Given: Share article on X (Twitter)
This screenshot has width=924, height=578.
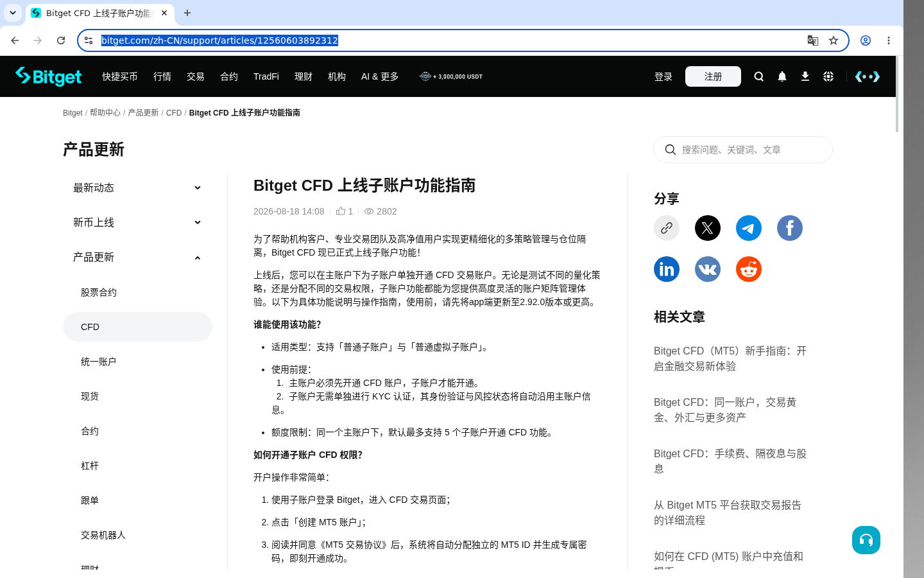Looking at the screenshot, I should click(x=708, y=228).
